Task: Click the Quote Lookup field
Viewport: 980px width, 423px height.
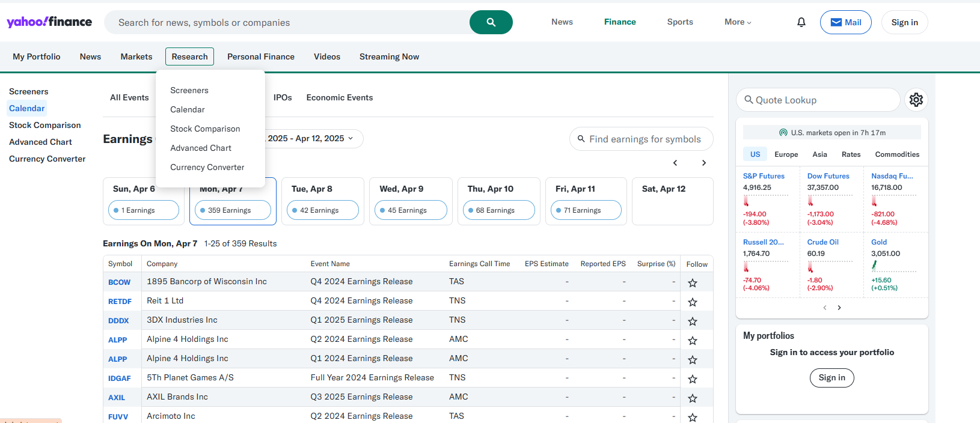Action: (x=818, y=100)
